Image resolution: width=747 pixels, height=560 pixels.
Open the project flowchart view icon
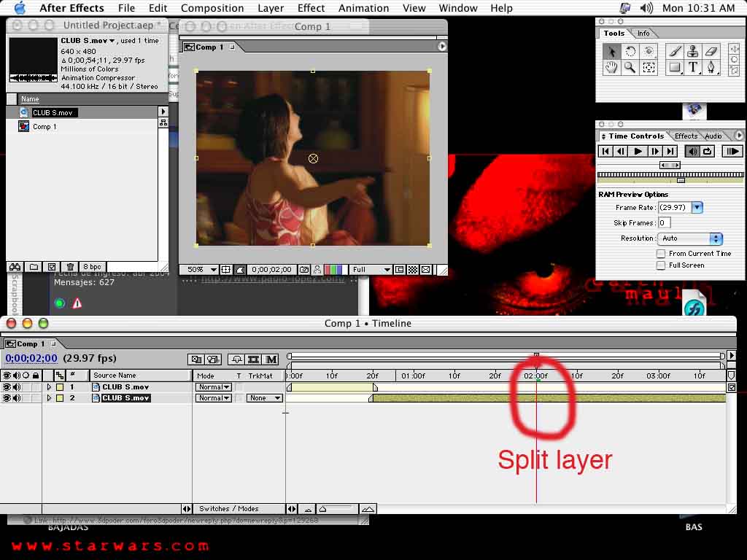(163, 122)
